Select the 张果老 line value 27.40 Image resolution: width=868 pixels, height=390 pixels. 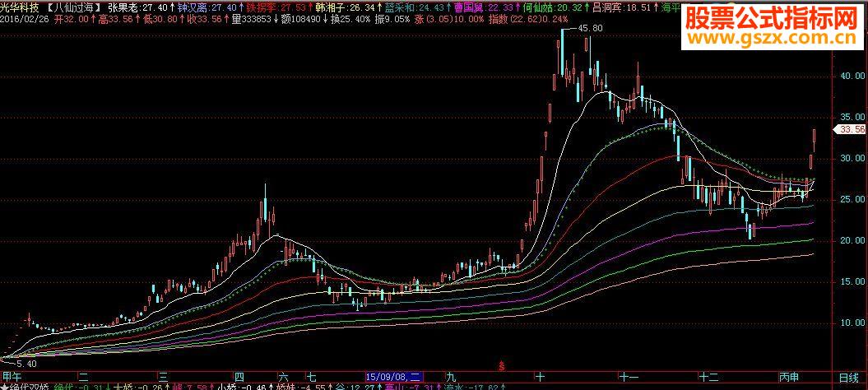click(155, 8)
